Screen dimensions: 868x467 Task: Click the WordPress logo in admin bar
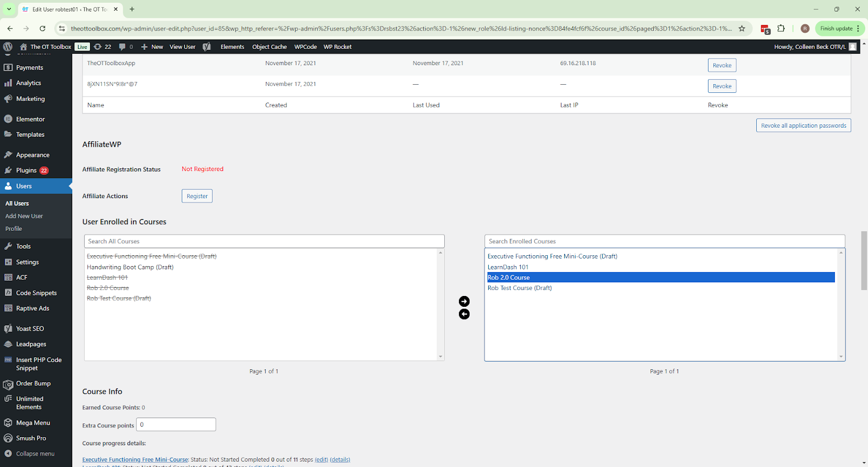tap(8, 47)
